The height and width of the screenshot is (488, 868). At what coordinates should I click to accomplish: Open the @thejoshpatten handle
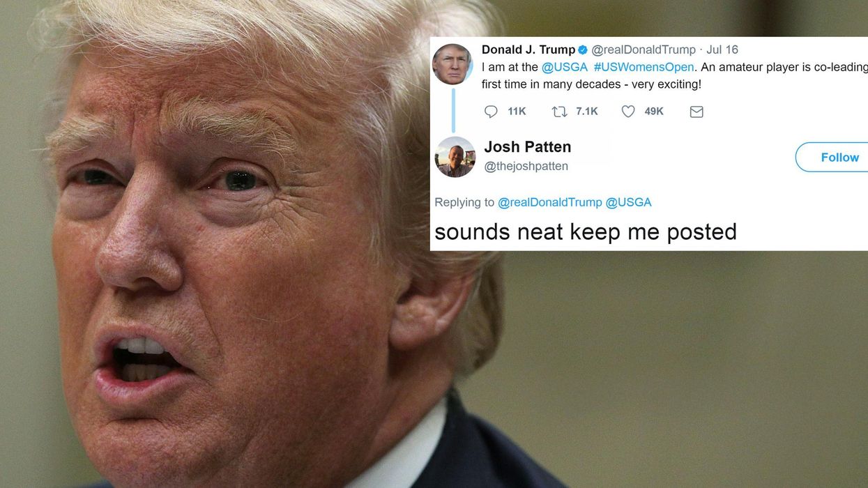click(526, 166)
